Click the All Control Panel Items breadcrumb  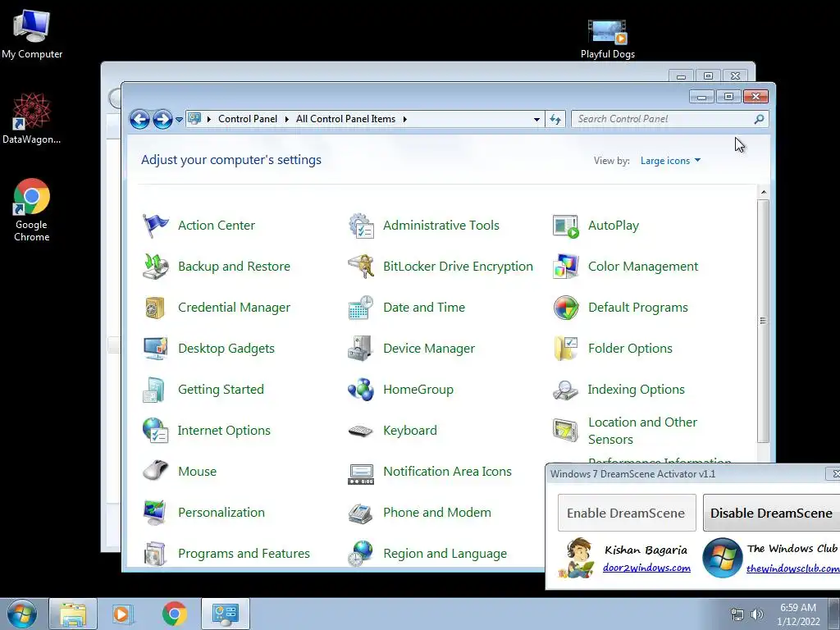click(x=345, y=119)
